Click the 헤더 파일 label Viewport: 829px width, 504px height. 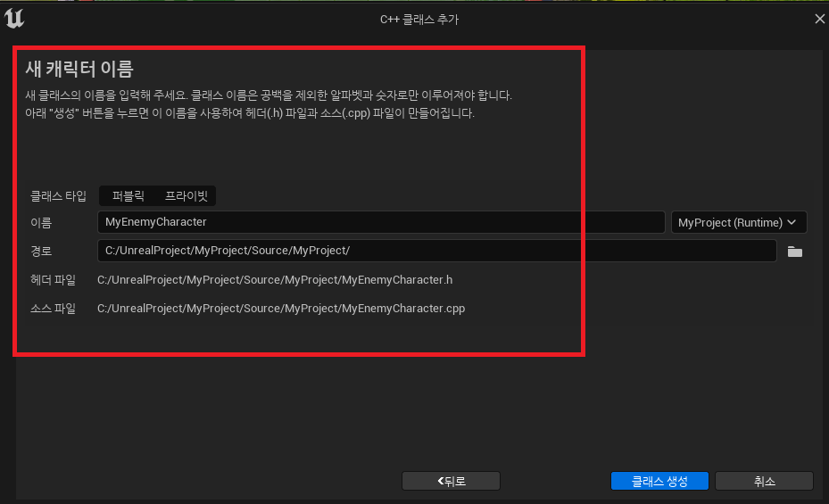(x=53, y=280)
